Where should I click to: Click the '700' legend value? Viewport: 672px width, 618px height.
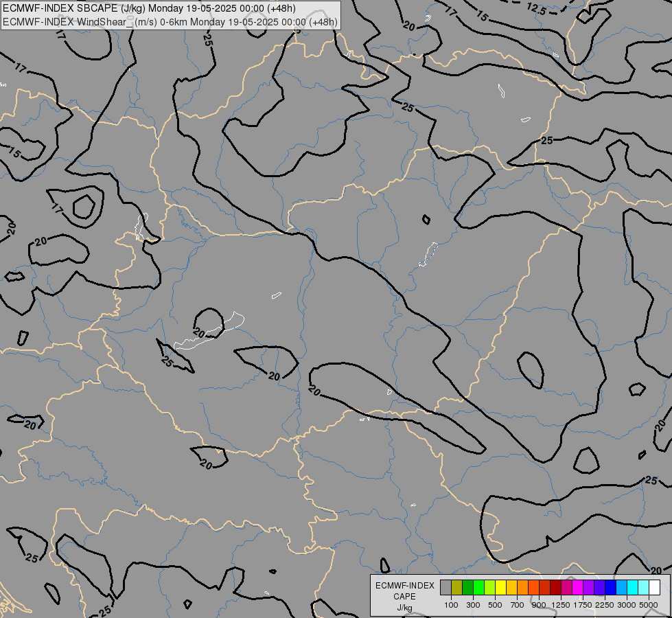tap(518, 605)
